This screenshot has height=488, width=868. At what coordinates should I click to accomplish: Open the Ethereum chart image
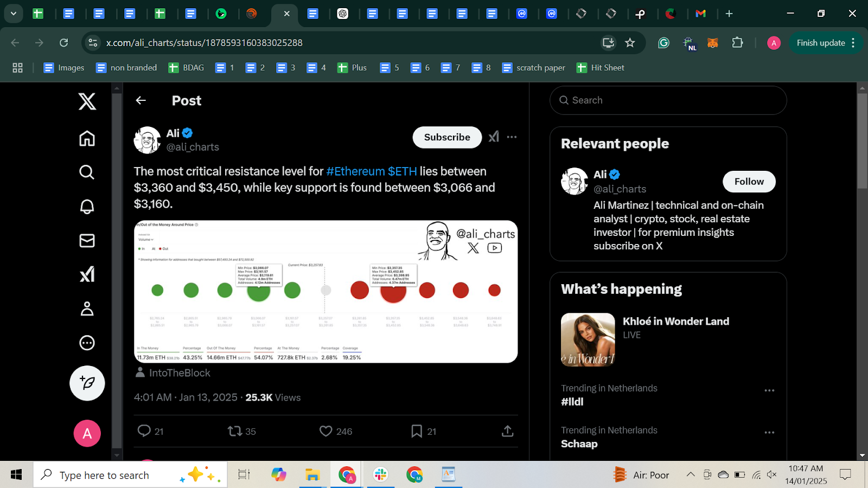325,291
